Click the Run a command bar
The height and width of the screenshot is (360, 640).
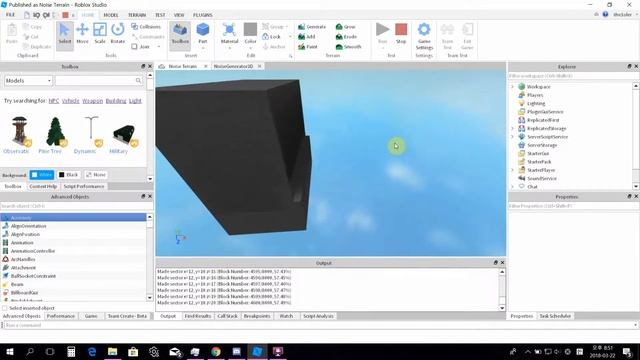point(318,325)
